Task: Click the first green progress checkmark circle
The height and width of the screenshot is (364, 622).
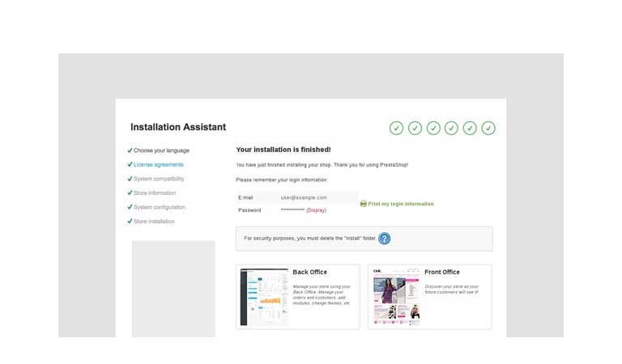Action: click(x=396, y=128)
